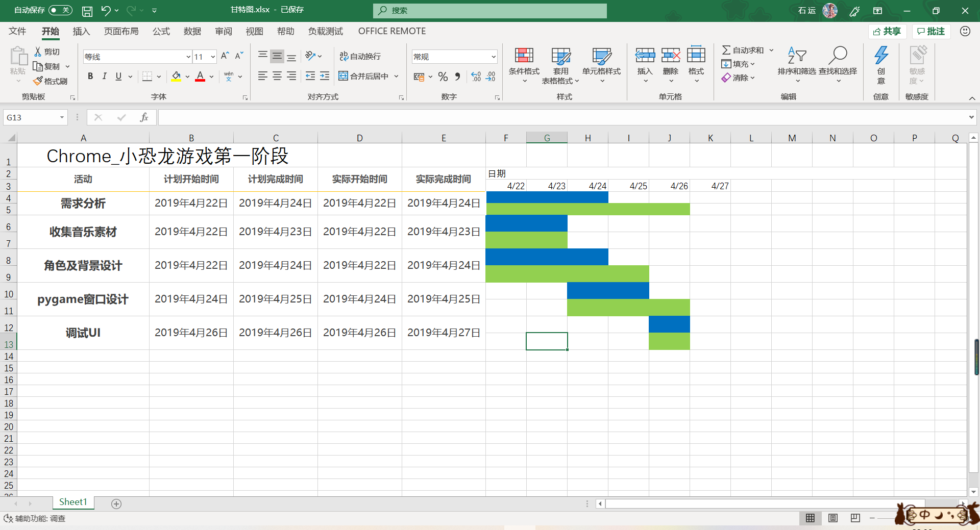
Task: Apply comma style number format
Action: coord(458,77)
